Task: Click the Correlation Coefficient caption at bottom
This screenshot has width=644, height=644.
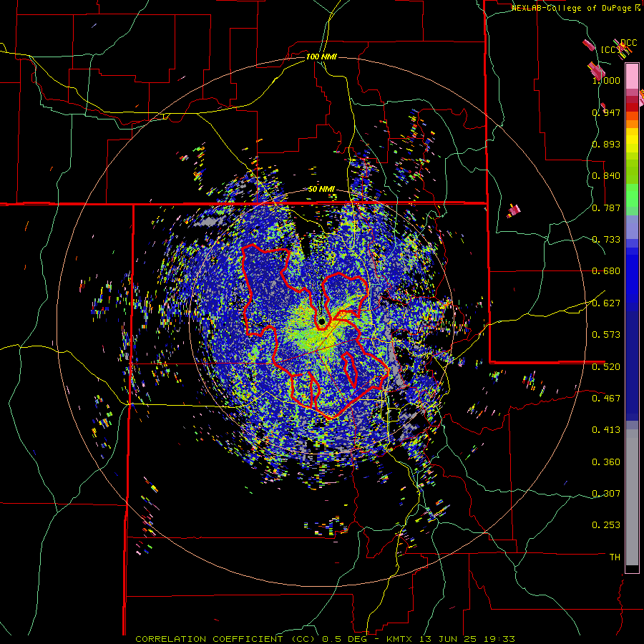Action: (x=326, y=639)
